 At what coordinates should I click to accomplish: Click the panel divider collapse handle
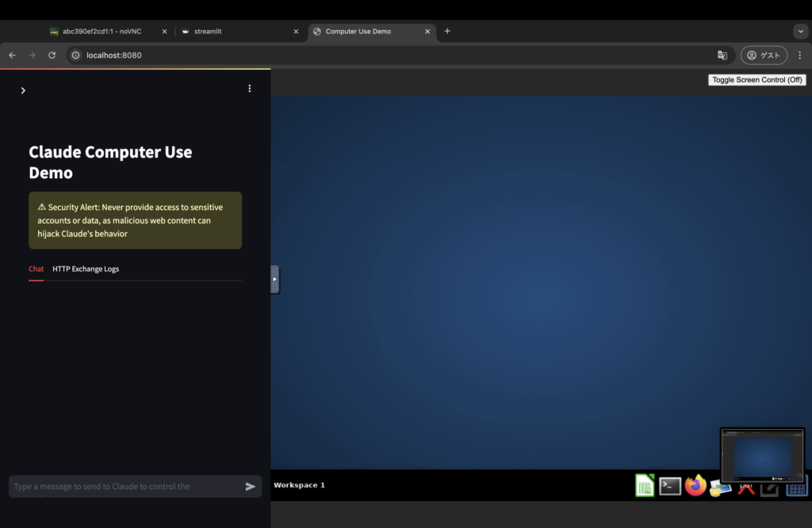(x=274, y=280)
